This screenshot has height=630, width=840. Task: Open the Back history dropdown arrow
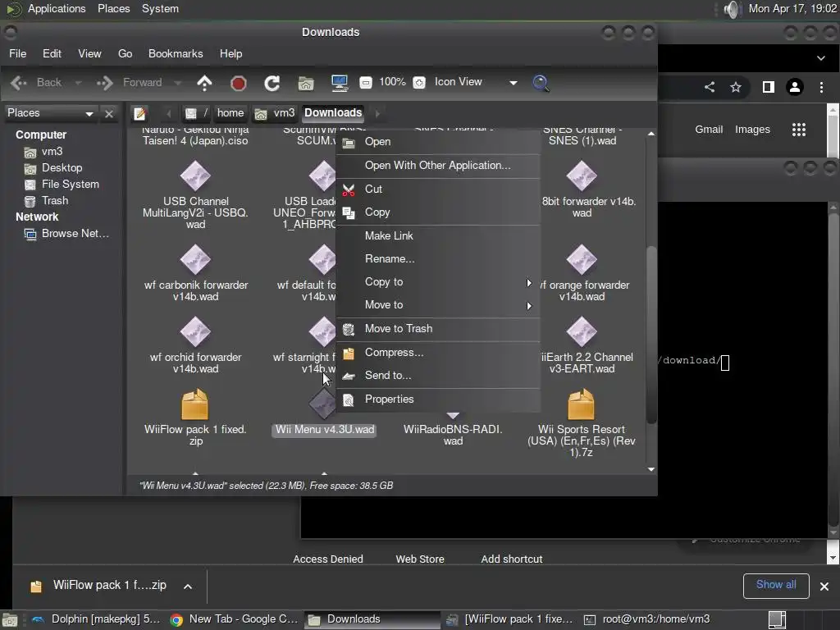point(78,83)
